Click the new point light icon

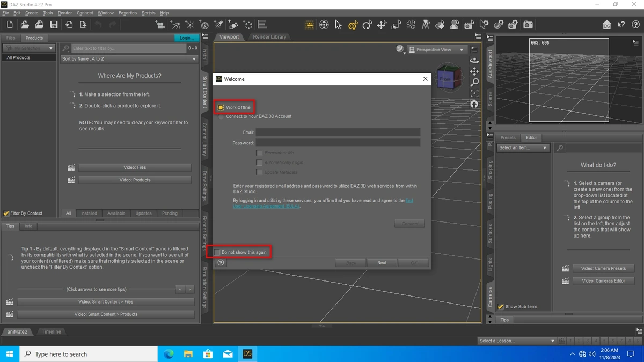tap(189, 25)
